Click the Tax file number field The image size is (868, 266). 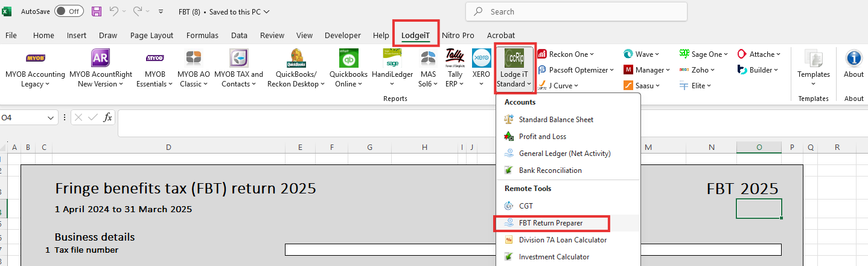tap(533, 250)
